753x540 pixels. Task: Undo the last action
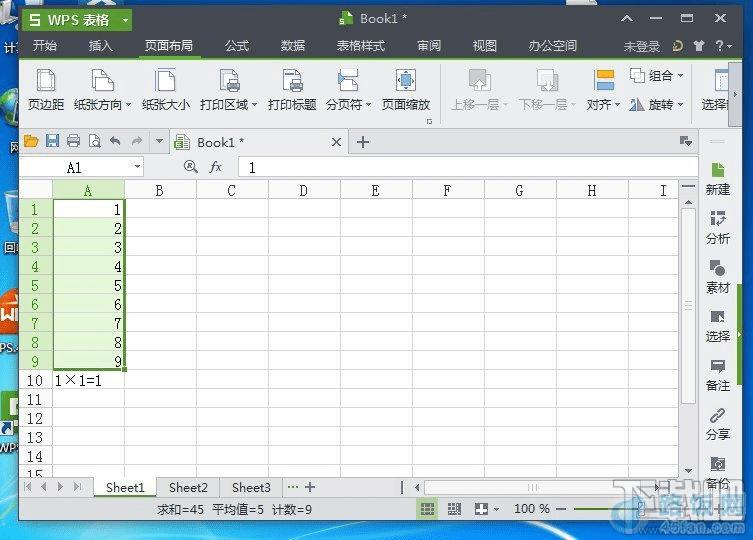(115, 141)
